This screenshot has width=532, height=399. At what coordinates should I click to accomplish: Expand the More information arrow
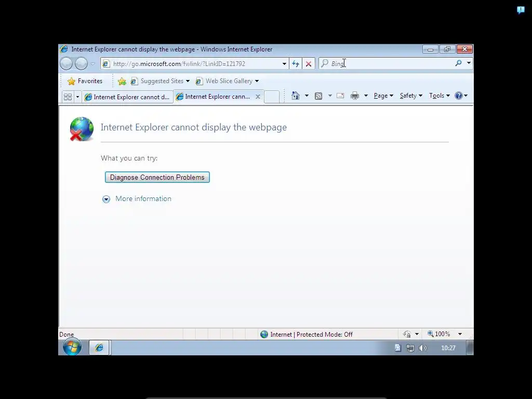[106, 199]
